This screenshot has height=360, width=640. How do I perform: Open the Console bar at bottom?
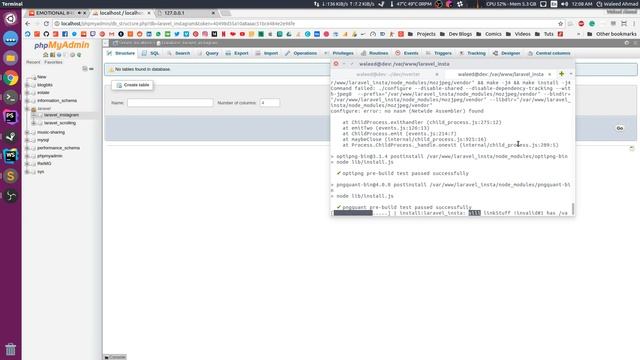[115, 357]
